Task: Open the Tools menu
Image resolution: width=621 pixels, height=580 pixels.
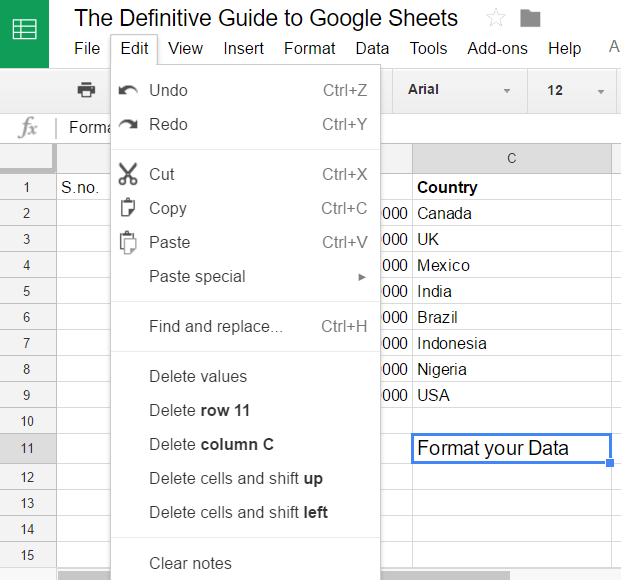Action: pyautogui.click(x=428, y=49)
